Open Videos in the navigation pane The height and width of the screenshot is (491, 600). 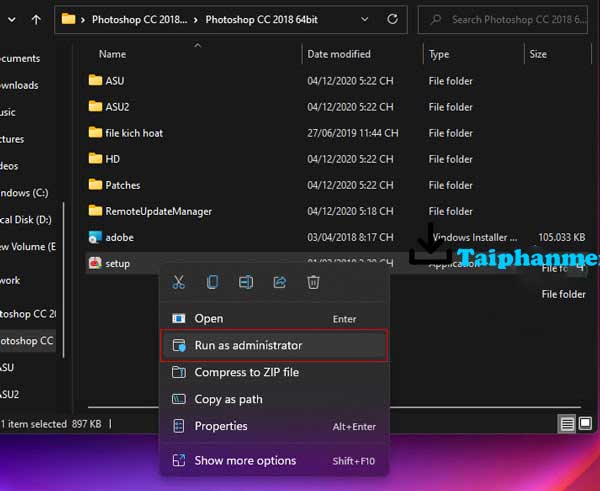pos(9,166)
